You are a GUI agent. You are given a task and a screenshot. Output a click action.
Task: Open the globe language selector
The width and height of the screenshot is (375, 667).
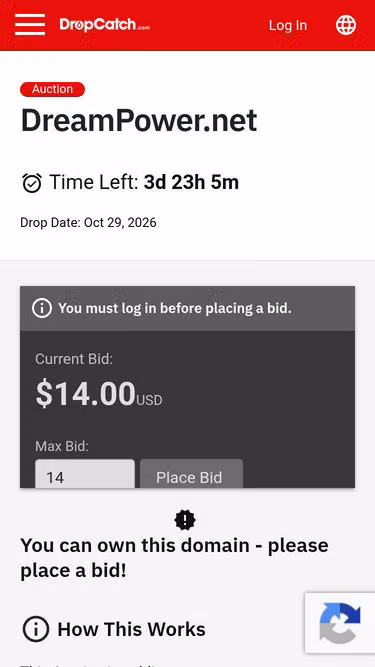coord(346,25)
